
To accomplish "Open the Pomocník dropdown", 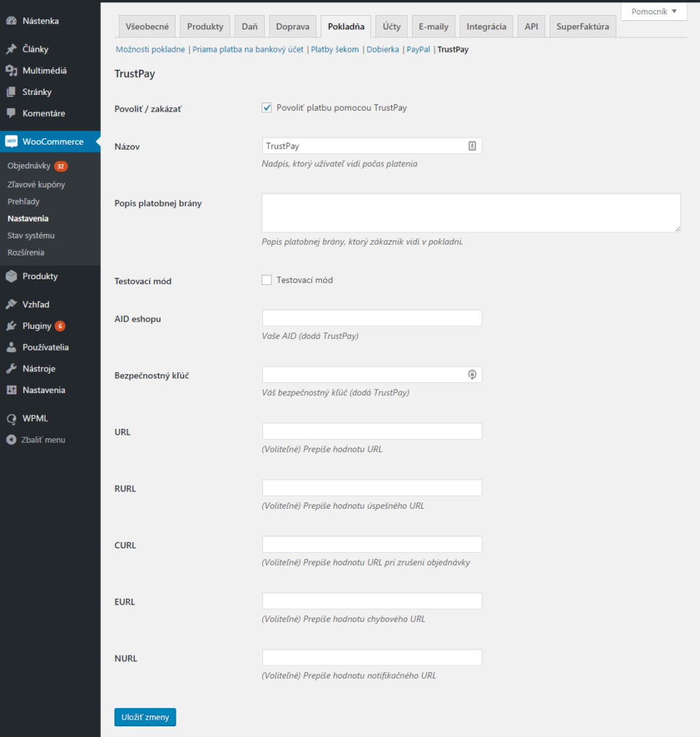I will click(652, 11).
